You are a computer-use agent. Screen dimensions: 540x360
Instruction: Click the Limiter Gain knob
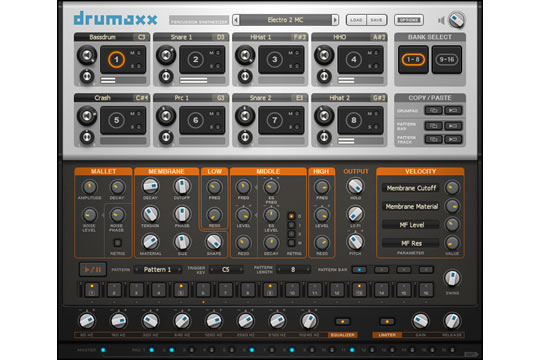[420, 321]
